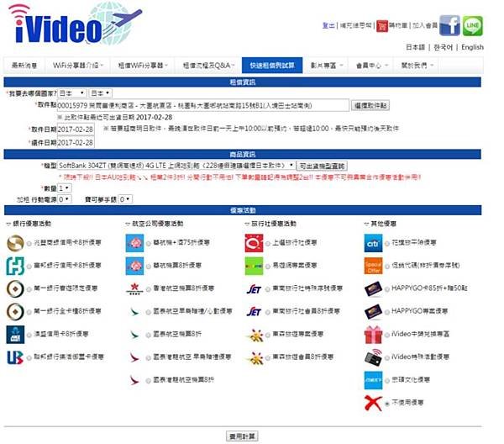Viewport: 504px width, 444px height.
Task: Click the 還件日期 return date field
Action: click(x=76, y=142)
